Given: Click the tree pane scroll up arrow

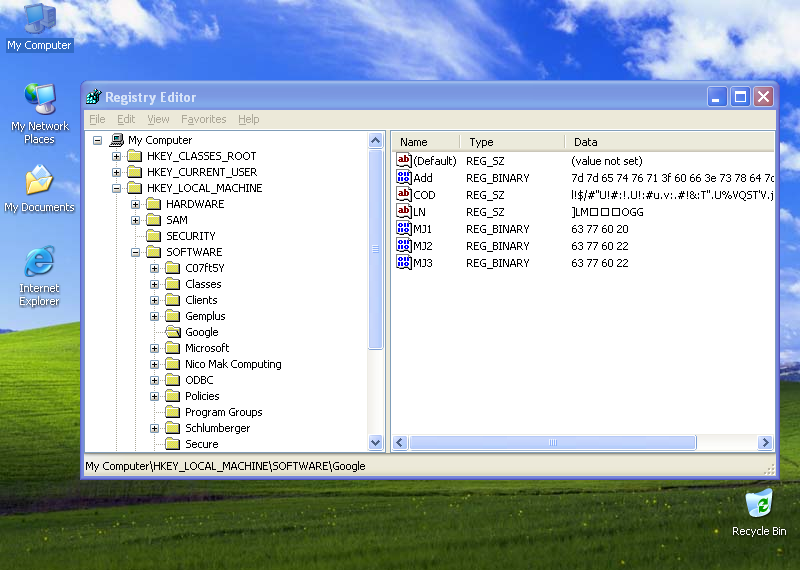Looking at the screenshot, I should [376, 140].
